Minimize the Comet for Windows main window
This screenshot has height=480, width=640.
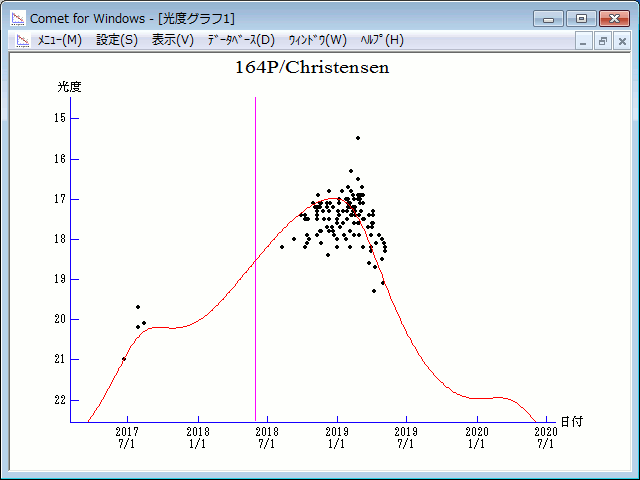[549, 18]
